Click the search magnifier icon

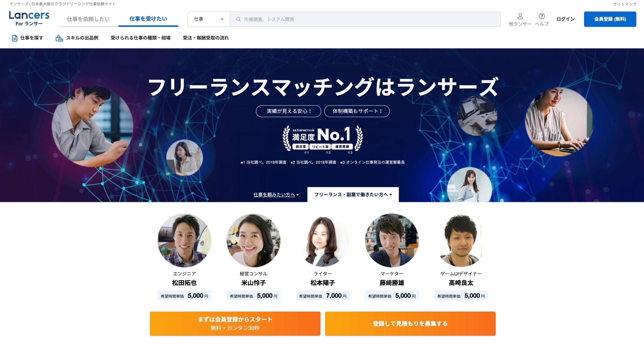pyautogui.click(x=238, y=19)
